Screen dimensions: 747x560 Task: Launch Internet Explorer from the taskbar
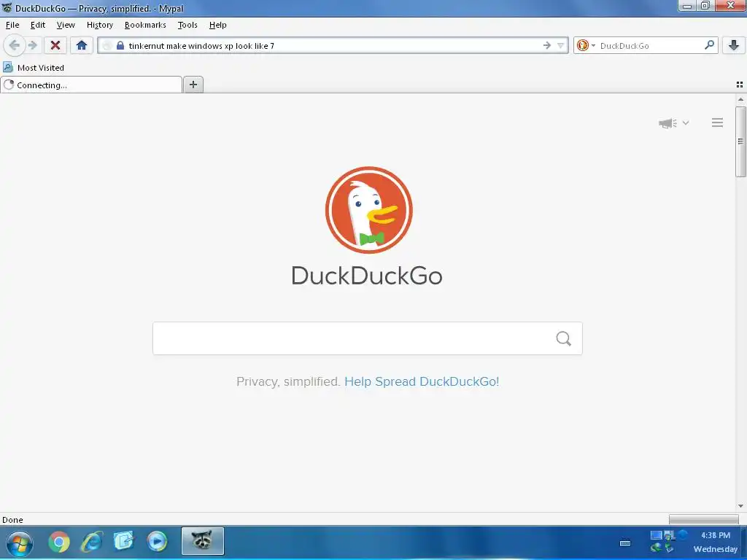pyautogui.click(x=92, y=542)
